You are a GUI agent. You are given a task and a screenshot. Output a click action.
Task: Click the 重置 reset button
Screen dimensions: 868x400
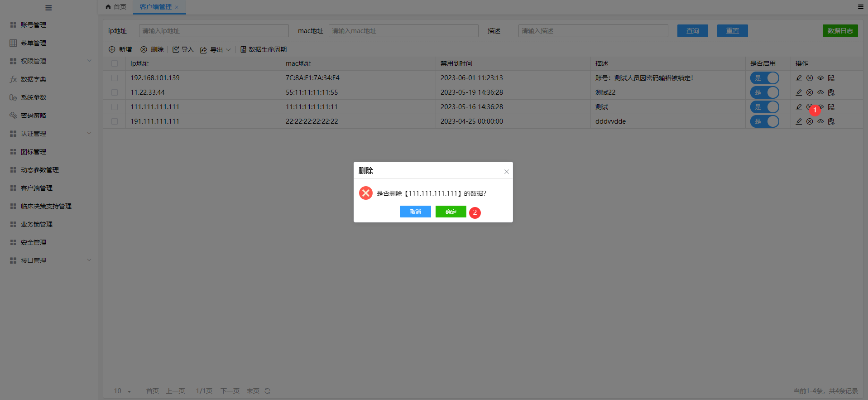point(733,31)
